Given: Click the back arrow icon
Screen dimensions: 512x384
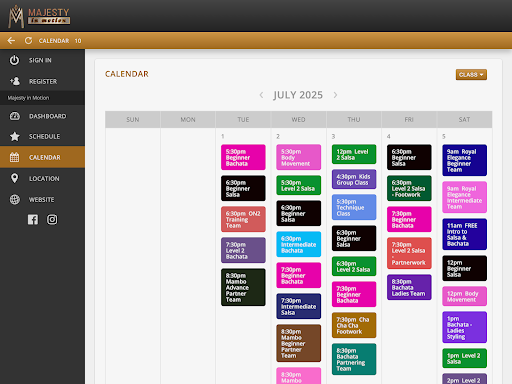Looking at the screenshot, I should (11, 41).
